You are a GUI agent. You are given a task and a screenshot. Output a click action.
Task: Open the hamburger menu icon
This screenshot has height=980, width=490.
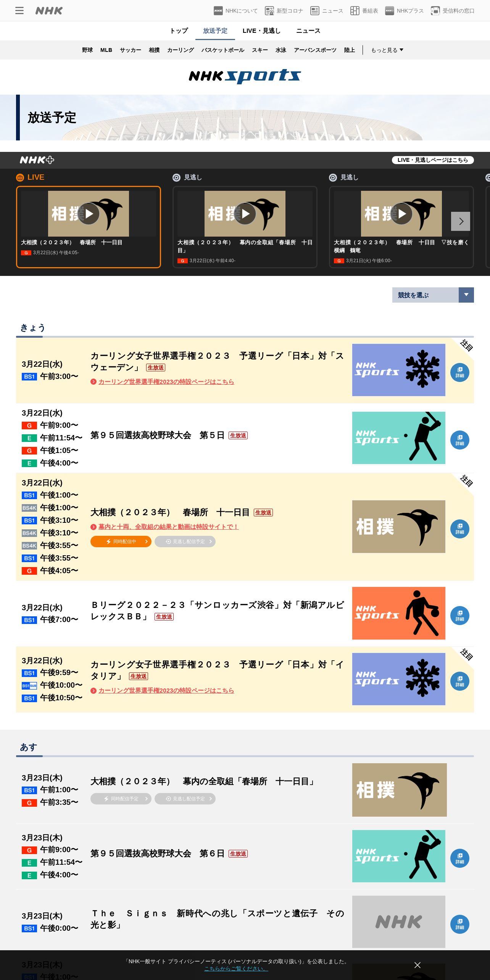click(x=19, y=11)
